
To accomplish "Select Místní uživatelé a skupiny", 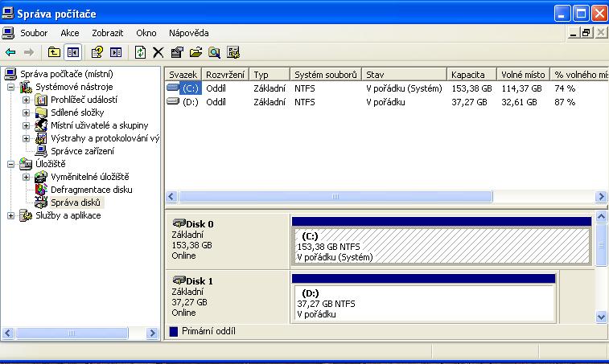I will point(100,125).
